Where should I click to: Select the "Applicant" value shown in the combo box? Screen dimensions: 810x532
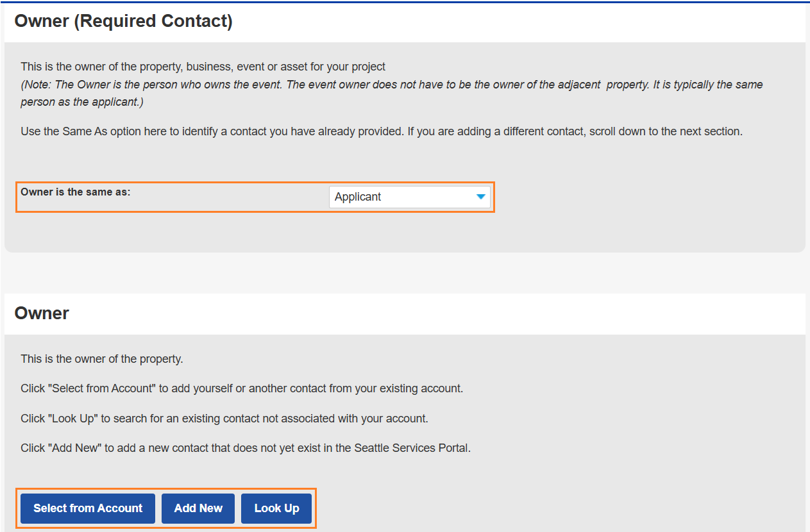pyautogui.click(x=358, y=197)
